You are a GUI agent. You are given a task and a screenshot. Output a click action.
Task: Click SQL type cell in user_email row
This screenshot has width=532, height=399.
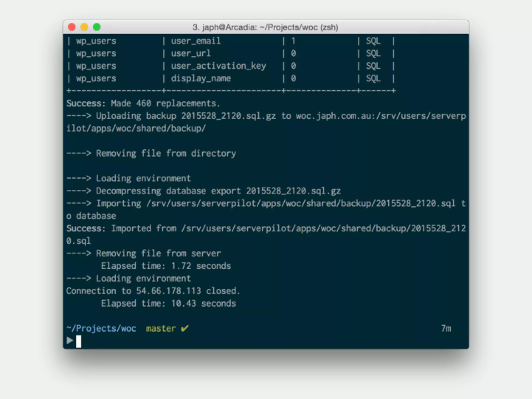(373, 41)
